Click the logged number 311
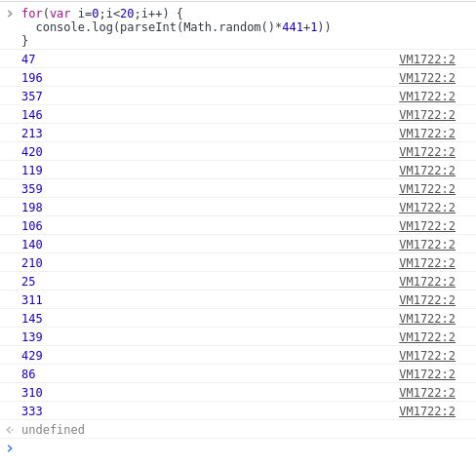 (32, 300)
